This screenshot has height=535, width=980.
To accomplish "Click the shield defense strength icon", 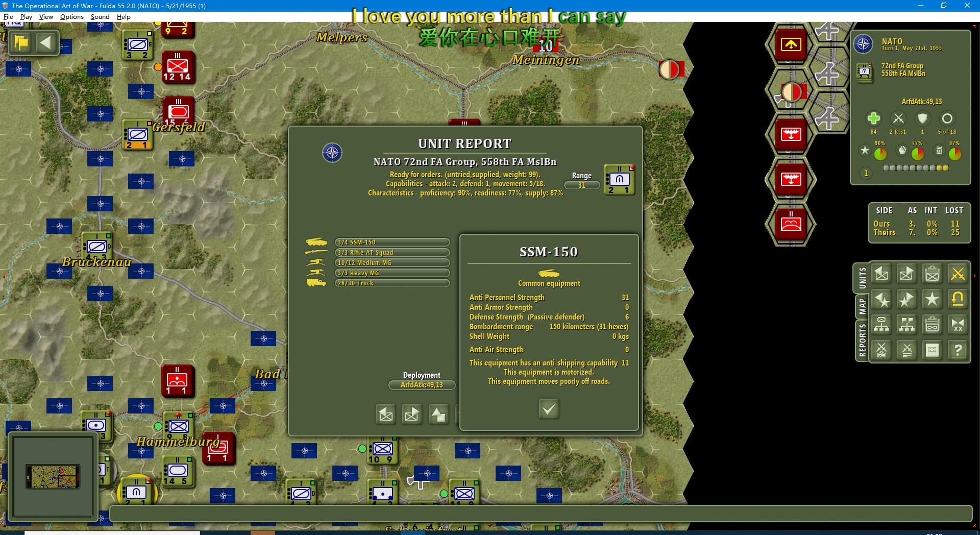I will click(922, 118).
